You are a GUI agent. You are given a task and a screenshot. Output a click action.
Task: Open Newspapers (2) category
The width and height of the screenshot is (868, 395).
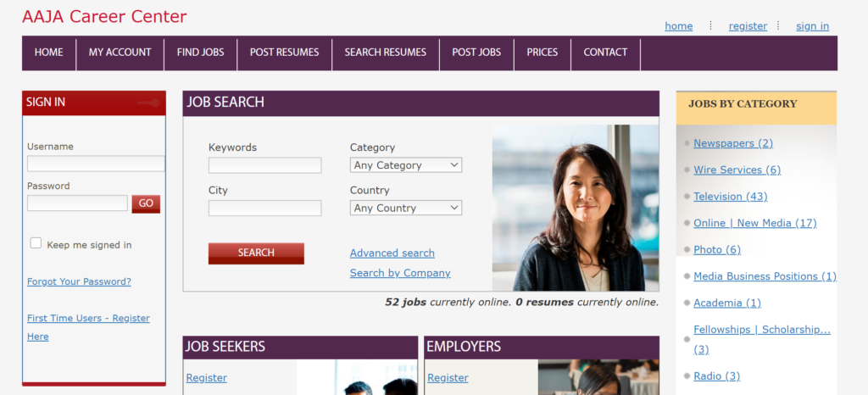733,143
